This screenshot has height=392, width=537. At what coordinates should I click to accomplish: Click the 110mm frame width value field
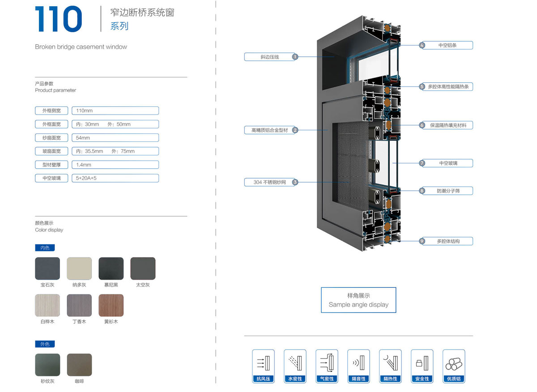tap(115, 111)
